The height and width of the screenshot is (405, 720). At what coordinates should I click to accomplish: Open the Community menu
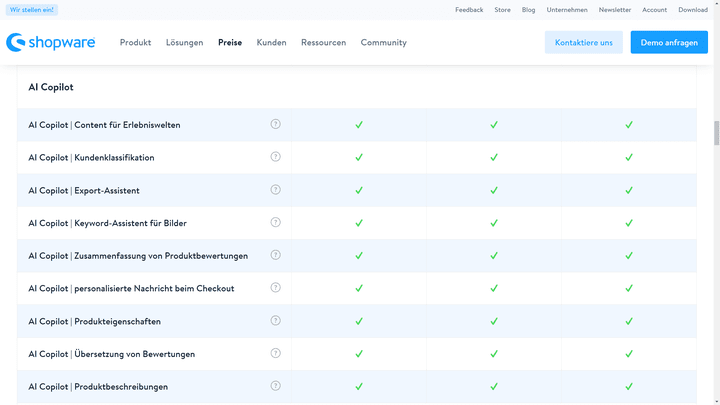(x=383, y=42)
